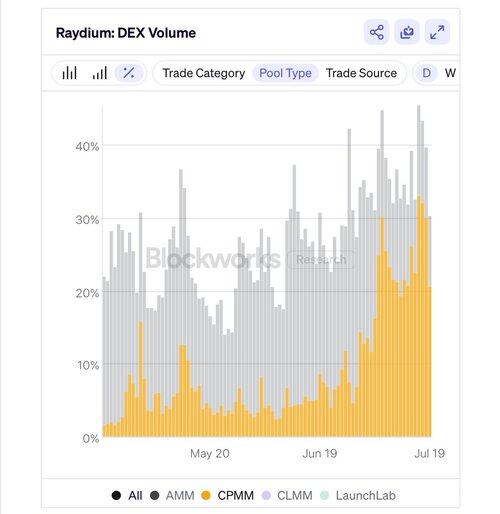Click the tallest gray bar near Jul 19
500x514 pixels.
click(x=419, y=151)
